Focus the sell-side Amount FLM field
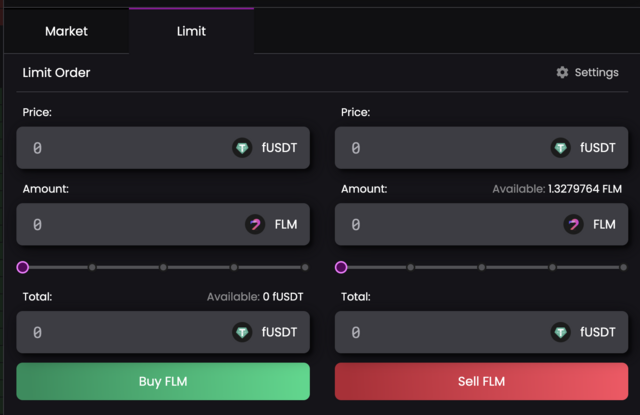Viewport: 640px width, 415px height. [481, 224]
